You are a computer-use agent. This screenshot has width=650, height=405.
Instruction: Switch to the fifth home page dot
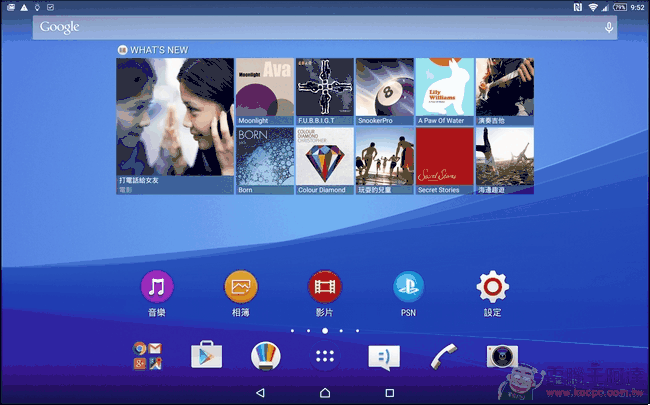tap(357, 331)
